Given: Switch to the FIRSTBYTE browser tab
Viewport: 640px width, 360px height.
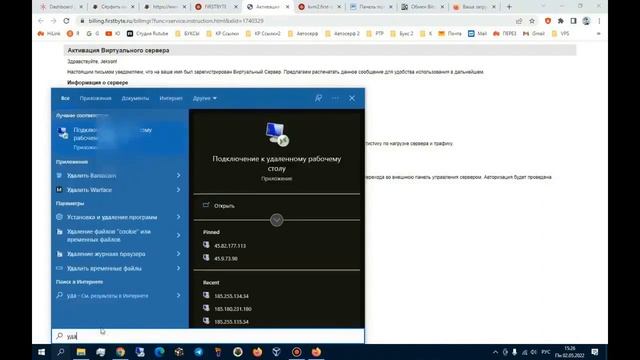Looking at the screenshot, I should [216, 7].
